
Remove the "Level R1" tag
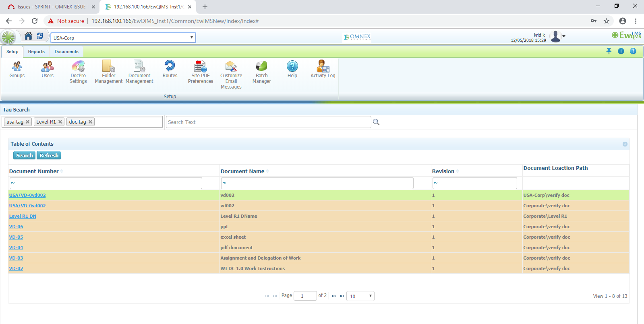(x=60, y=122)
